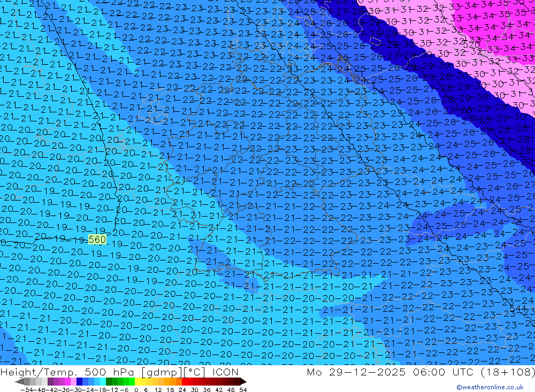Click the 54 legend scale value
Screen dimensions: 535x392
243,389
